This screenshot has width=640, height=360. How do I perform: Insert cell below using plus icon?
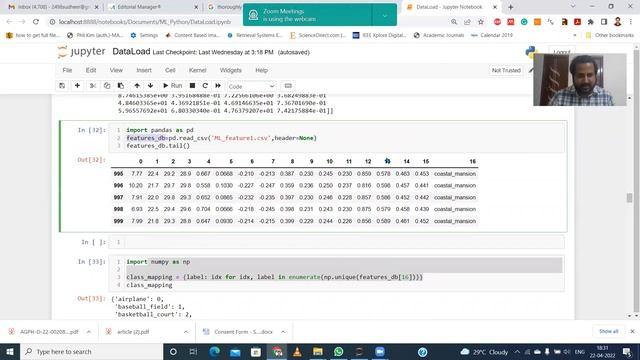[77, 86]
